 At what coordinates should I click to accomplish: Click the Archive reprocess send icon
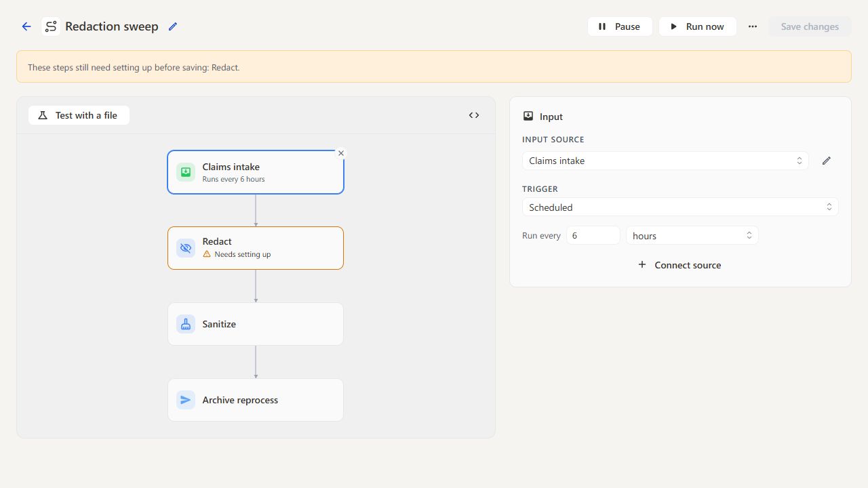[186, 400]
